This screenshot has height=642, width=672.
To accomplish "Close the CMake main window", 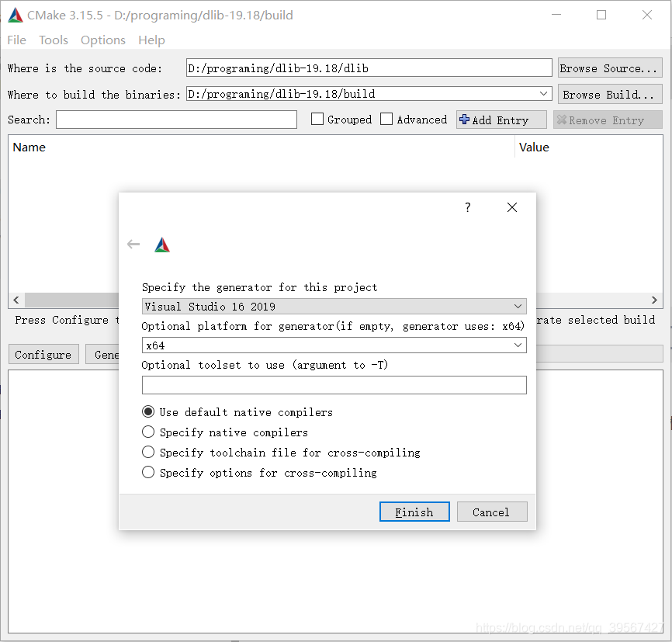I will (x=647, y=15).
